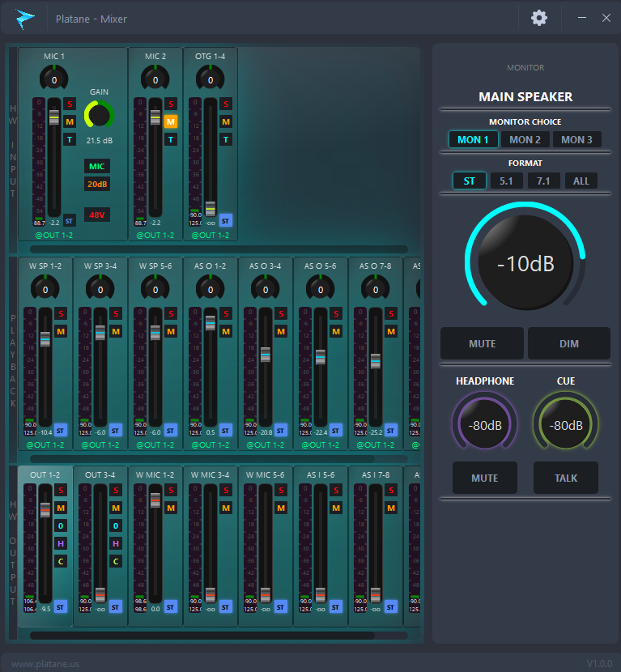The image size is (621, 672).
Task: Open the settings gear icon
Action: click(539, 18)
